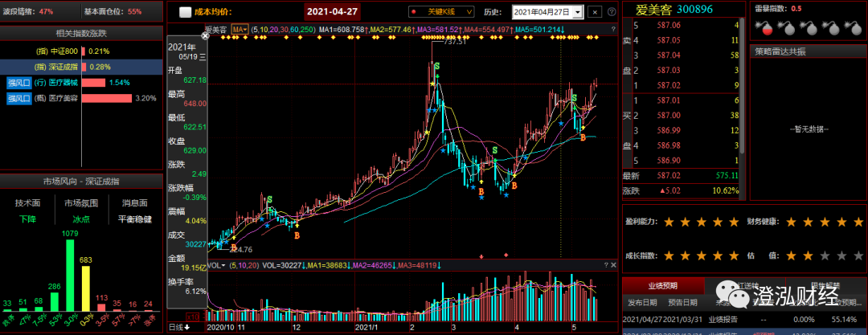The height and width of the screenshot is (335, 868).
Task: Clear history date with the × button
Action: 595,11
